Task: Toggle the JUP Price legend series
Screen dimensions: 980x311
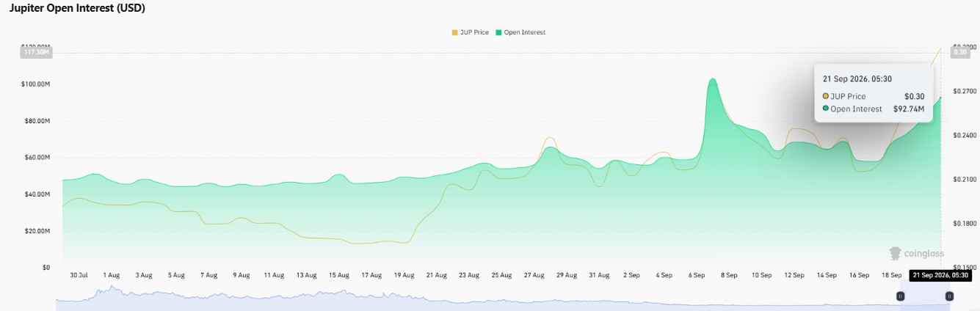Action: (471, 32)
